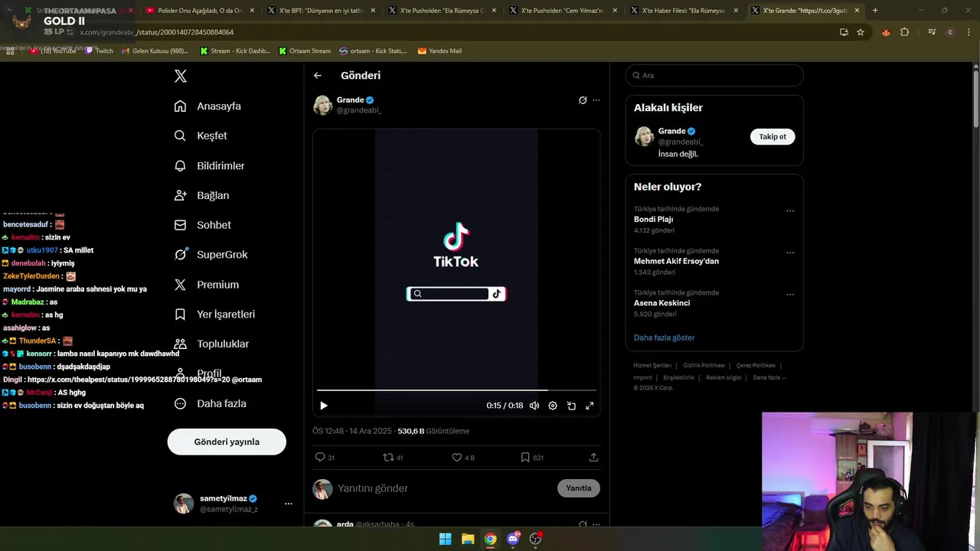Click the Grok icon on Grande's post
This screenshot has height=551, width=980.
click(583, 100)
